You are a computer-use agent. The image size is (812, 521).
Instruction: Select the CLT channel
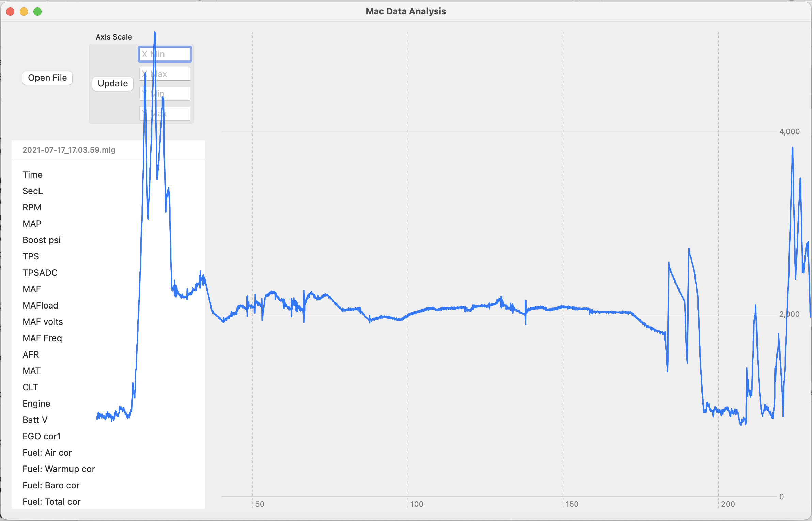[108, 387]
